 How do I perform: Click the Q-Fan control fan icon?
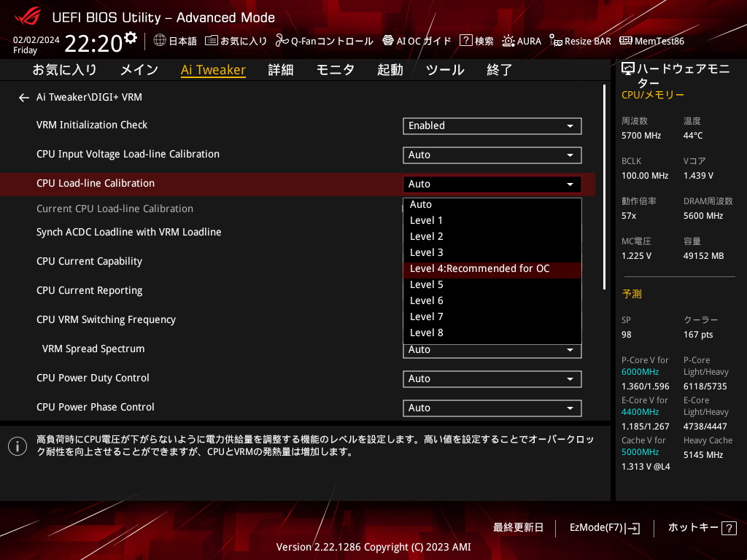point(282,41)
